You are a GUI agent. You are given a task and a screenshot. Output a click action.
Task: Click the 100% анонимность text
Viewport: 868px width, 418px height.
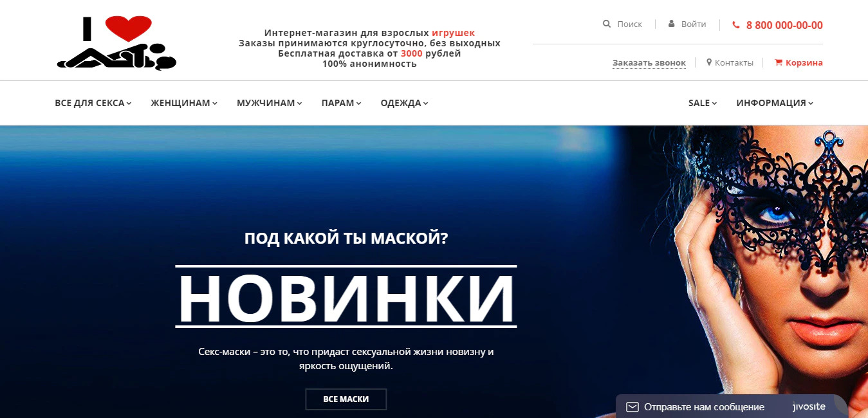pyautogui.click(x=369, y=64)
